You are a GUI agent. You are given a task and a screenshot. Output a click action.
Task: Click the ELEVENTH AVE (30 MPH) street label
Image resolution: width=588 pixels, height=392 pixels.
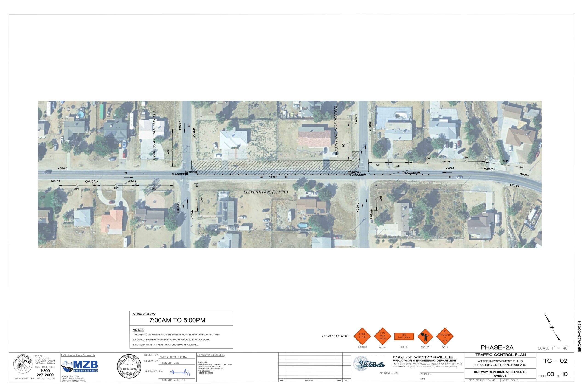266,192
